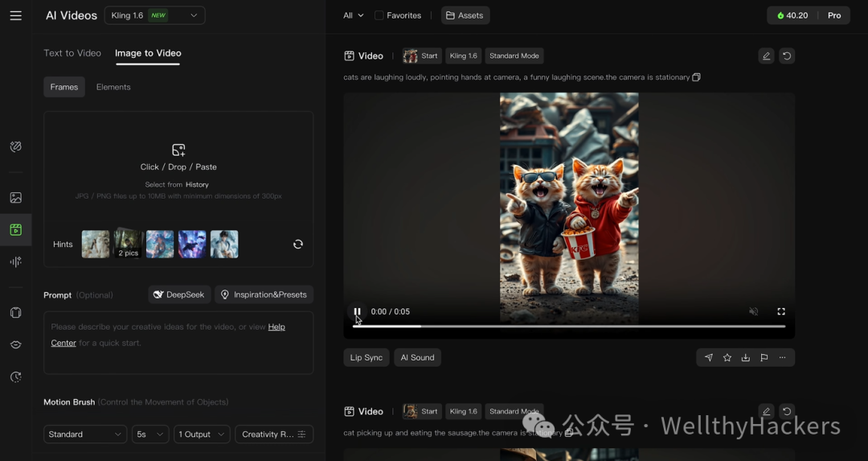The image size is (868, 461).
Task: Click Kling 1.6 tag on first video
Action: pyautogui.click(x=464, y=56)
